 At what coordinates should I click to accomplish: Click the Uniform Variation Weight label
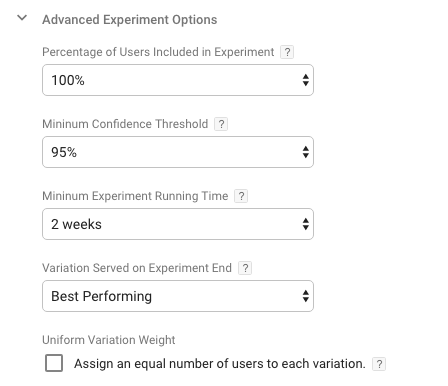[x=109, y=340]
